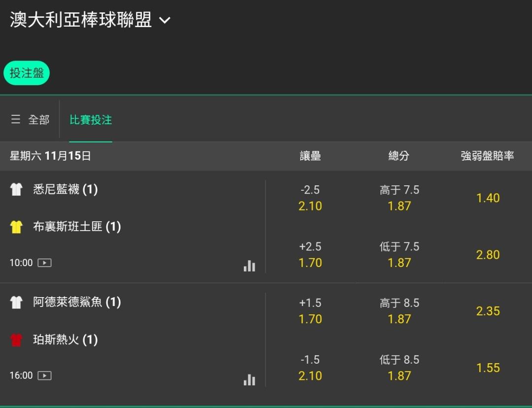Image resolution: width=532 pixels, height=408 pixels.
Task: Bet on 悉尼藍襪 -2.5 handicap at 2.10
Action: point(310,198)
